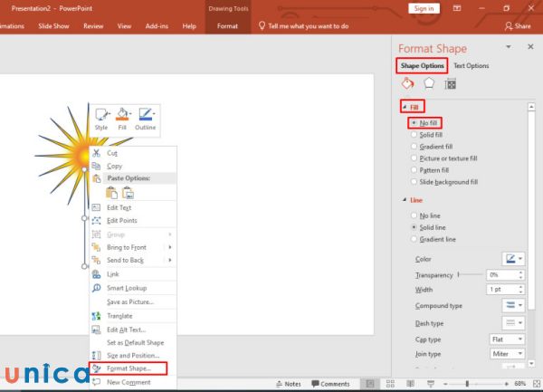Click the Fill bucket in mini toolbar
543x392 pixels.
(x=122, y=119)
